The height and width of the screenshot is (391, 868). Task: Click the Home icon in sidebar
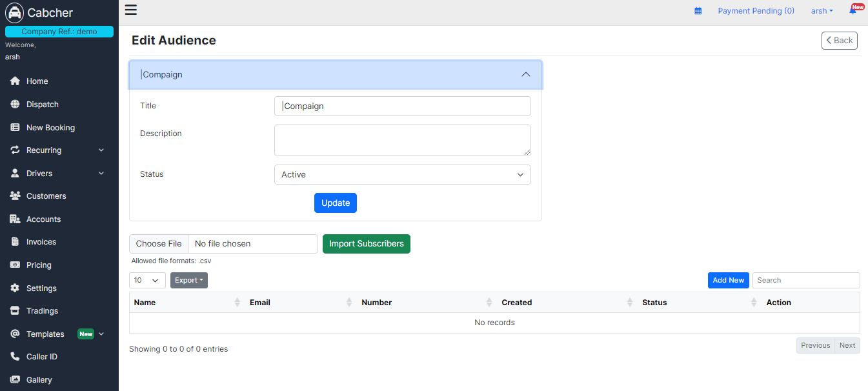[x=15, y=81]
